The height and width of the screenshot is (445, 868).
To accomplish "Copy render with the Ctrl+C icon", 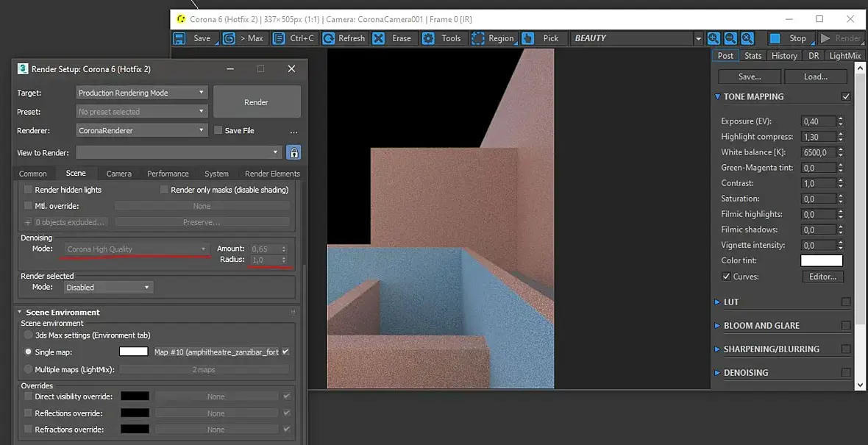I will (x=279, y=38).
